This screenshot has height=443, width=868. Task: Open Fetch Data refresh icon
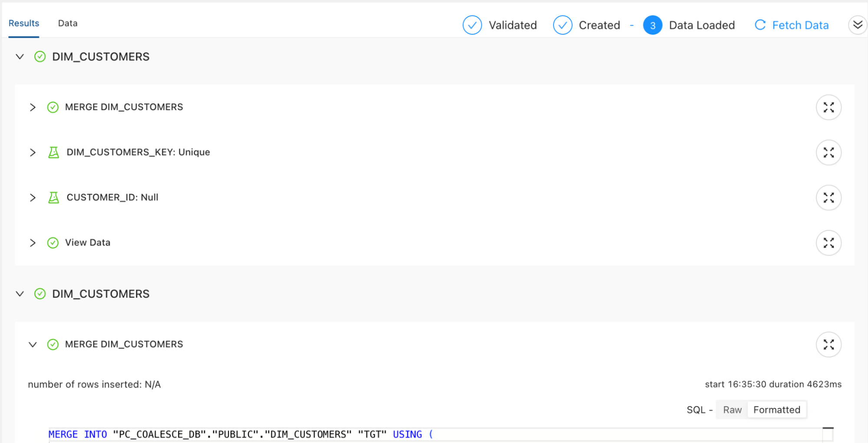[x=760, y=25]
